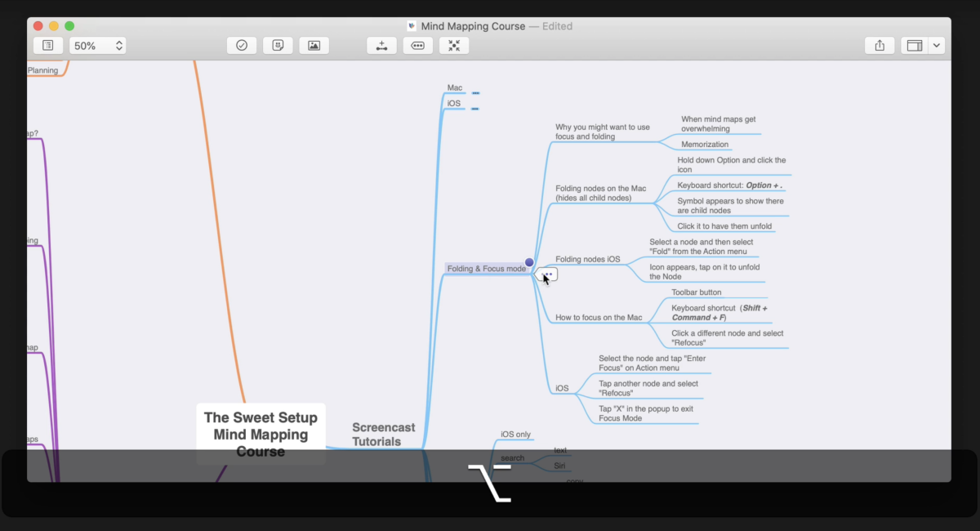
Task: Click the add connection toolbar icon
Action: click(x=381, y=46)
